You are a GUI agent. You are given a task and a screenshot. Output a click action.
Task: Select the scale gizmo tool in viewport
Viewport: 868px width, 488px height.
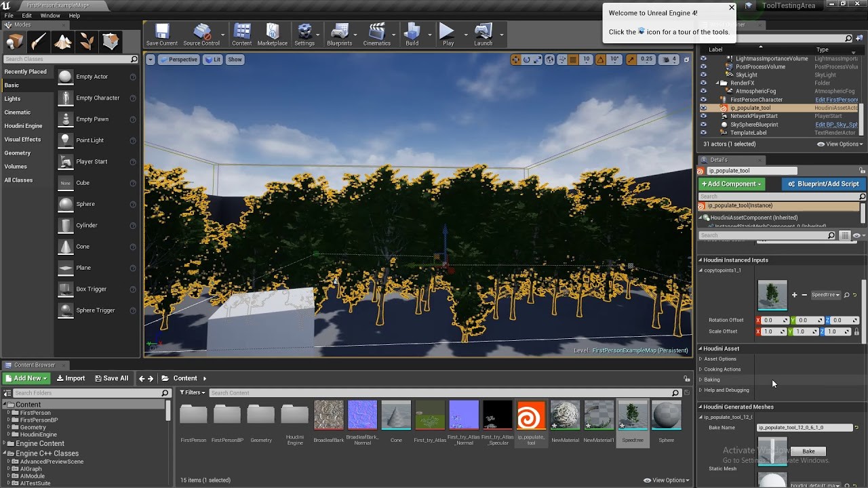[538, 60]
